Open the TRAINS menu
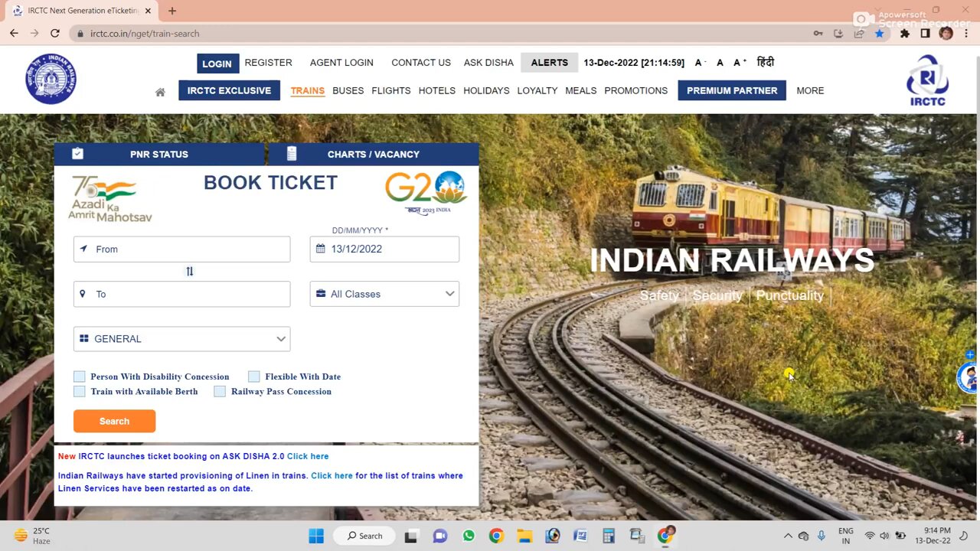 coord(308,90)
